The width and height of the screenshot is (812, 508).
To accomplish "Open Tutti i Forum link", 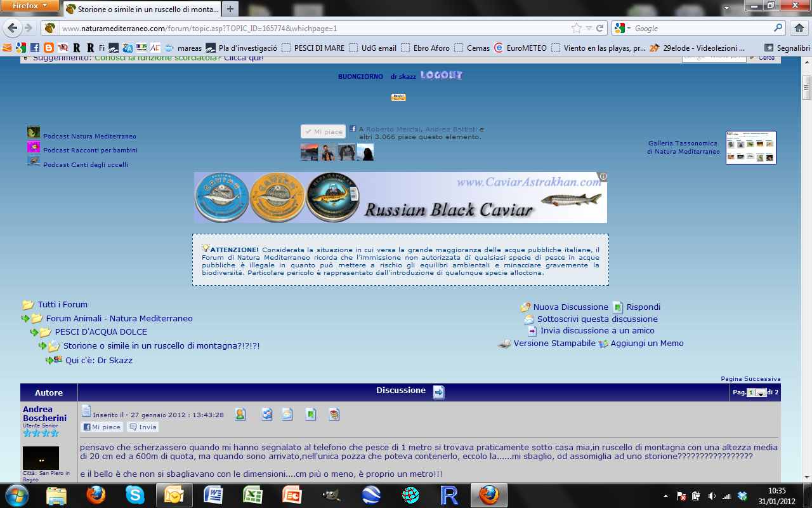I will pos(62,304).
